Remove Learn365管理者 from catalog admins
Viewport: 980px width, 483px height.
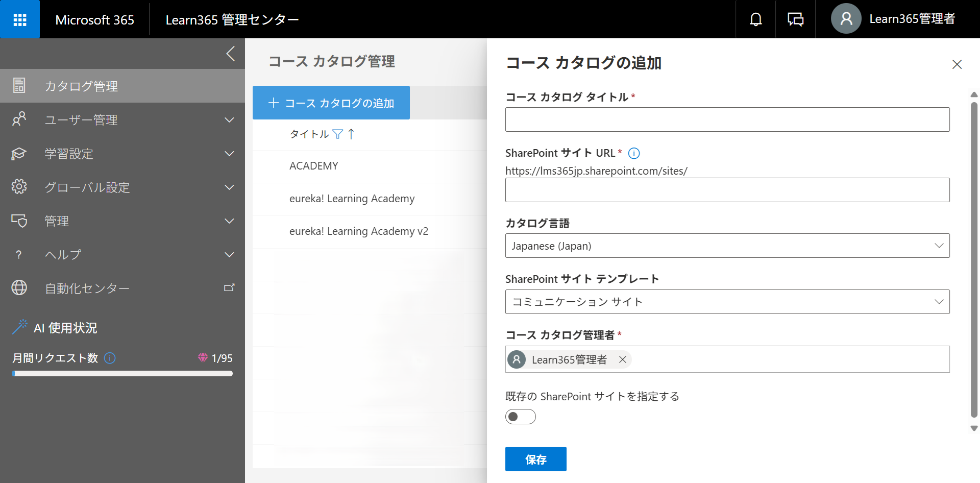623,359
